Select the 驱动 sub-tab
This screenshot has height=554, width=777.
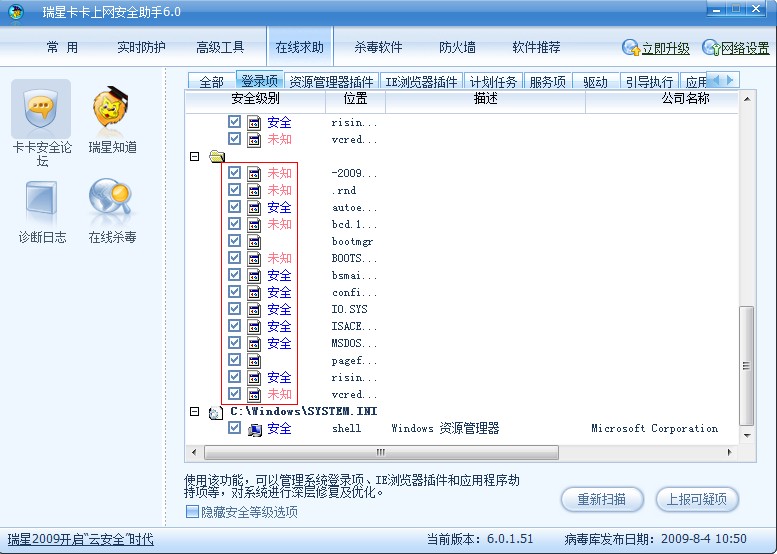click(596, 81)
